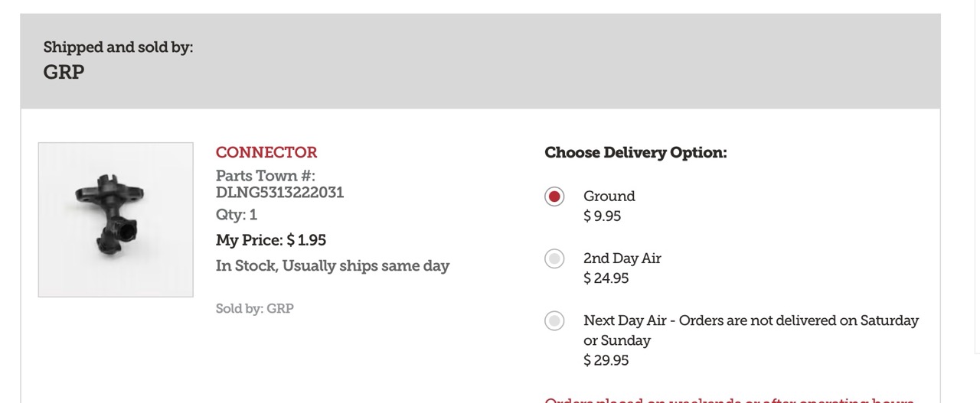This screenshot has width=980, height=403.
Task: Click the GRP seller name in header
Action: [64, 73]
